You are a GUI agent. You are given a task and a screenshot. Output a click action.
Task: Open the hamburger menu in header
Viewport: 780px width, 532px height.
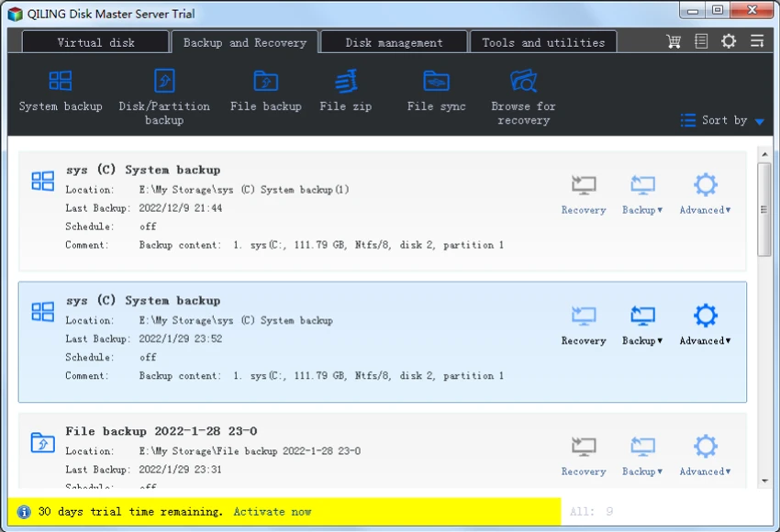(x=757, y=41)
